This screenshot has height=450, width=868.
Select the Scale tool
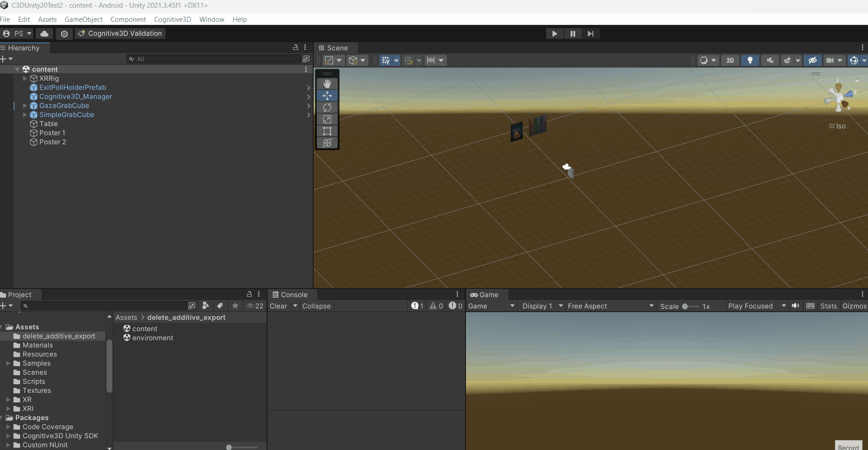(327, 119)
